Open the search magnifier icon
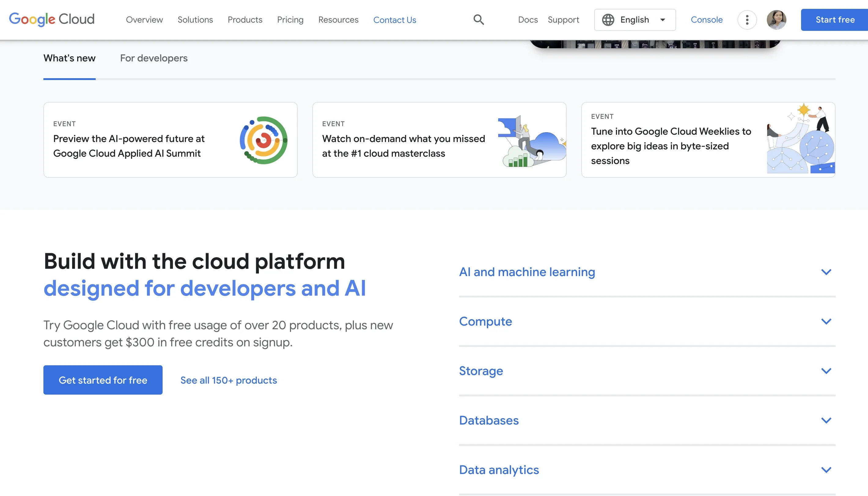Image resolution: width=868 pixels, height=496 pixels. (479, 20)
